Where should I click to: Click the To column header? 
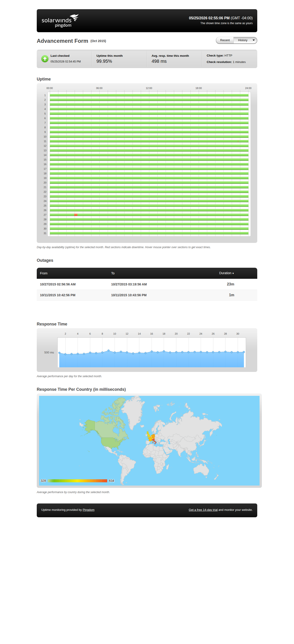(x=113, y=273)
